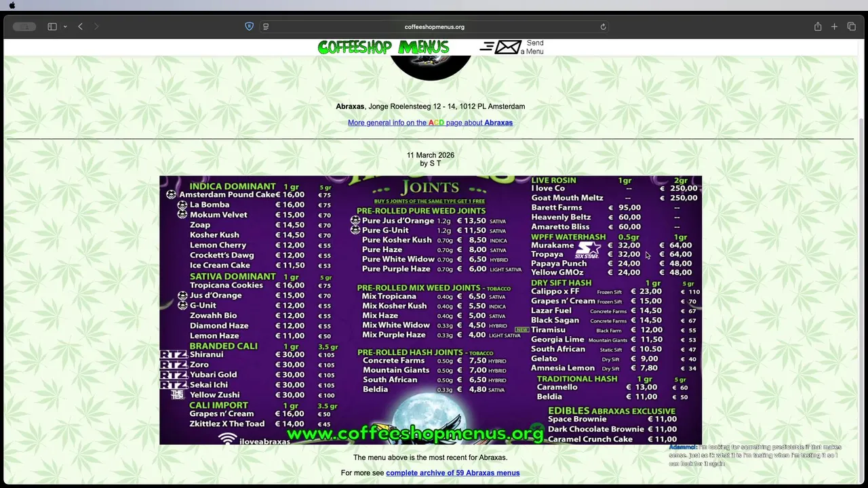
Task: Open the Share menu in Safari
Action: point(818,26)
